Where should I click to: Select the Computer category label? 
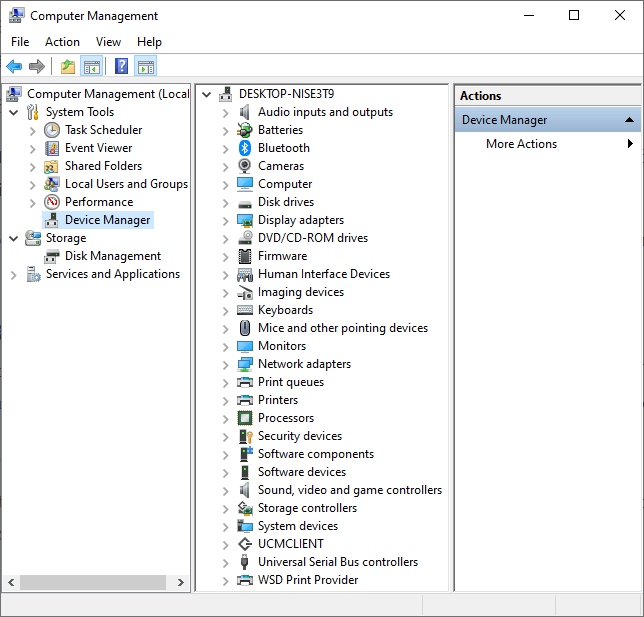click(285, 184)
